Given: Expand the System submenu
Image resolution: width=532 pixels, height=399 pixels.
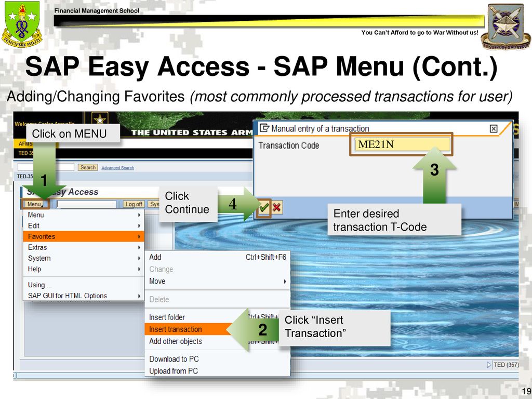Looking at the screenshot, I should (x=84, y=258).
